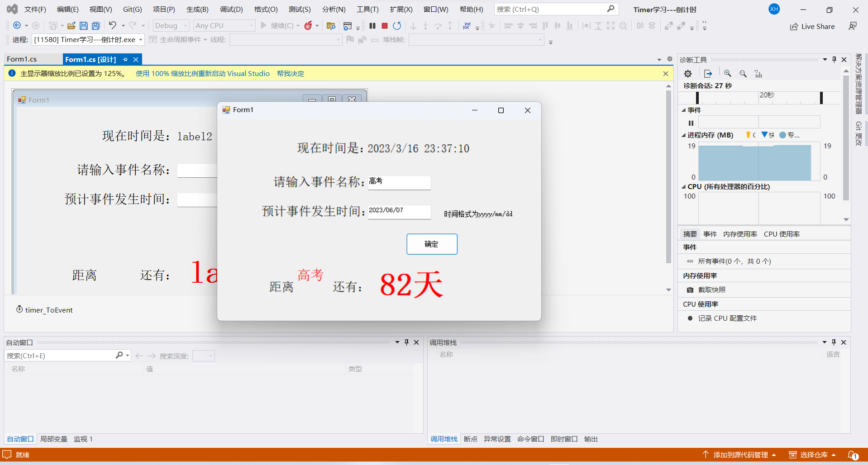868x465 pixels.
Task: Pause debugging with the Break All icon
Action: click(372, 26)
